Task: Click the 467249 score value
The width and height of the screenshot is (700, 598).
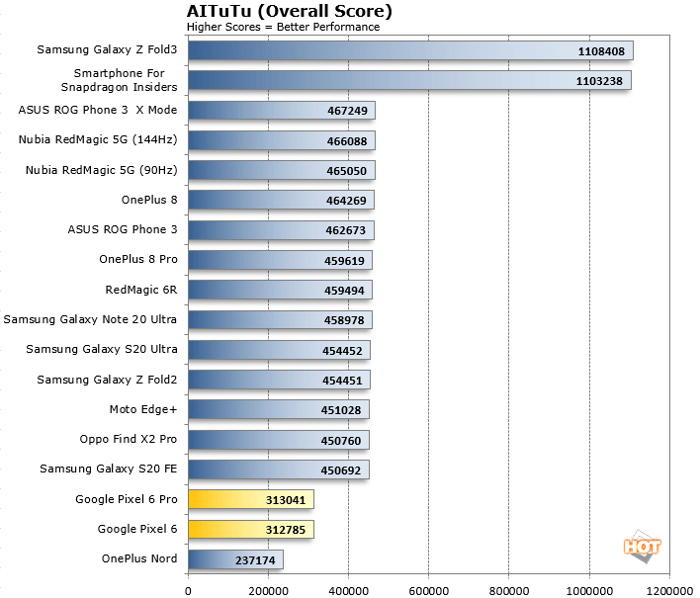Action: click(347, 111)
